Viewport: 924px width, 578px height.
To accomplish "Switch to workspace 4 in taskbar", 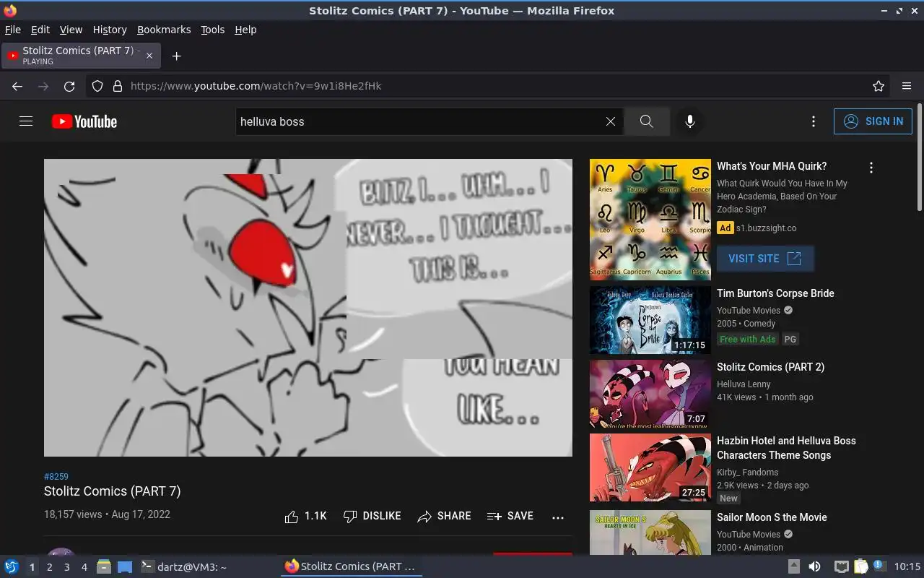I will pos(84,567).
